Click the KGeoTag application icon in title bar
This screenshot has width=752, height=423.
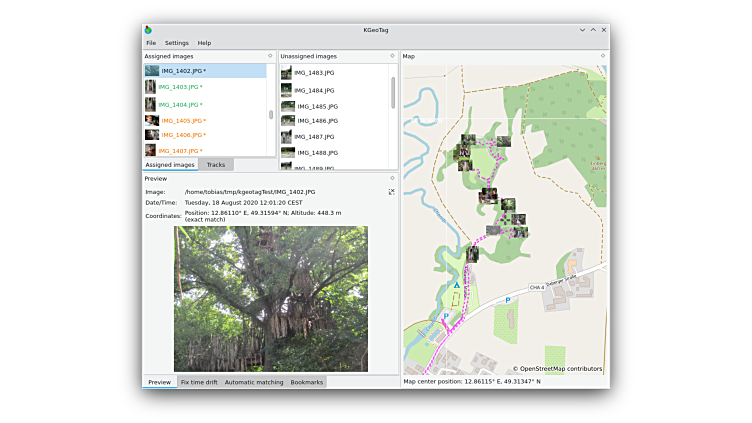(149, 30)
